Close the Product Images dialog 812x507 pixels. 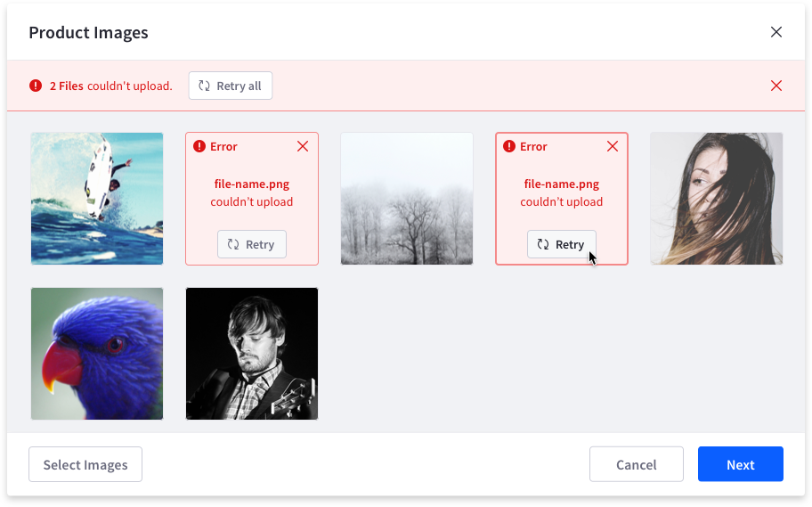(775, 32)
